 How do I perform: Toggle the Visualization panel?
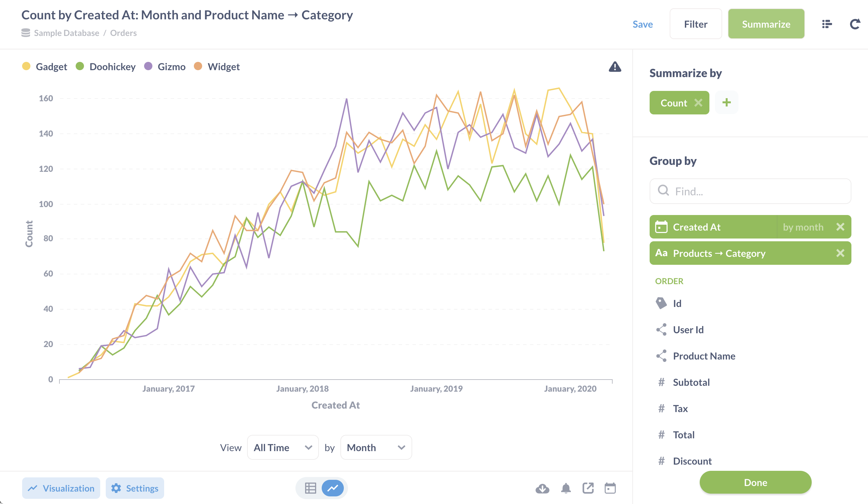(61, 488)
